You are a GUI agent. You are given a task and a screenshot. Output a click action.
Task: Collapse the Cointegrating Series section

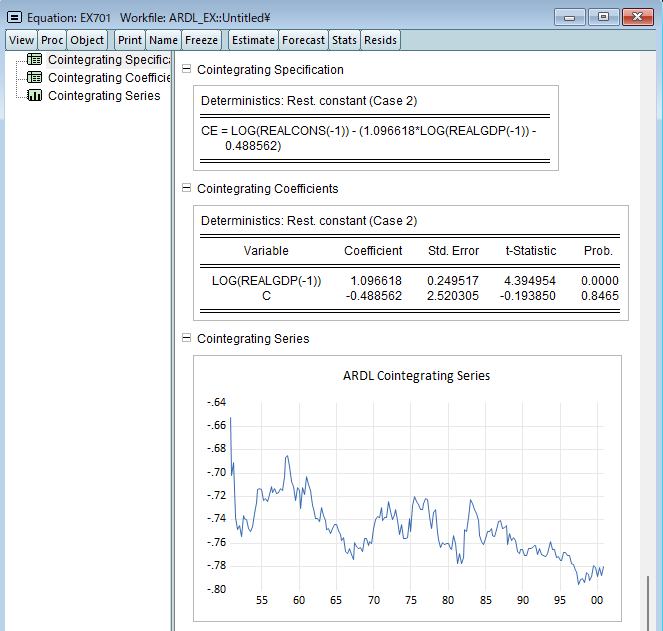(186, 339)
